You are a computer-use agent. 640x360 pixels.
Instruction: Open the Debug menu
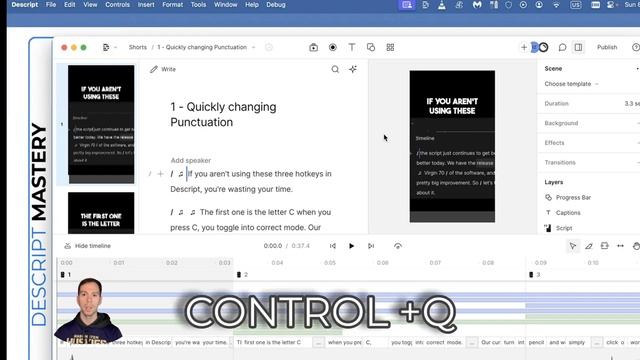click(x=276, y=5)
